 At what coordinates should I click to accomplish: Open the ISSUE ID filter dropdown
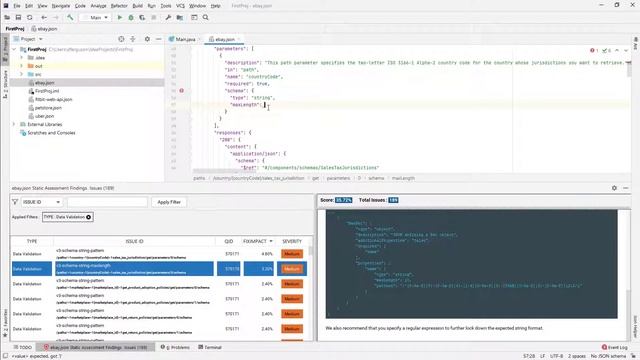(x=41, y=202)
